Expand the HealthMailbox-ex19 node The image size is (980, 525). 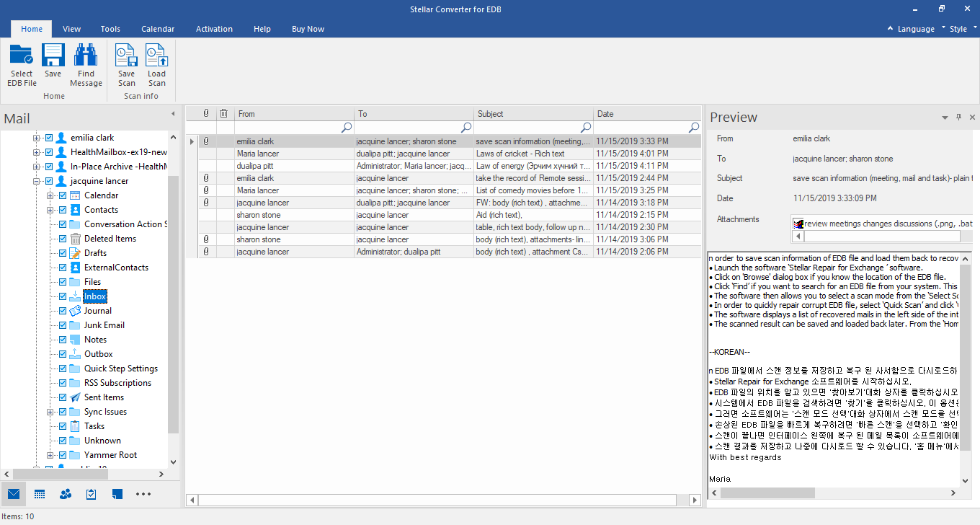[x=36, y=152]
